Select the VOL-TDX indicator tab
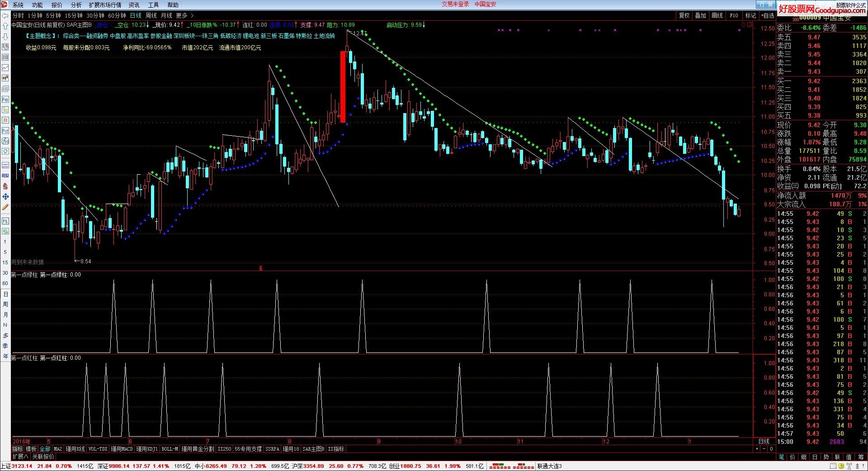Image resolution: width=868 pixels, height=471 pixels. click(98, 449)
